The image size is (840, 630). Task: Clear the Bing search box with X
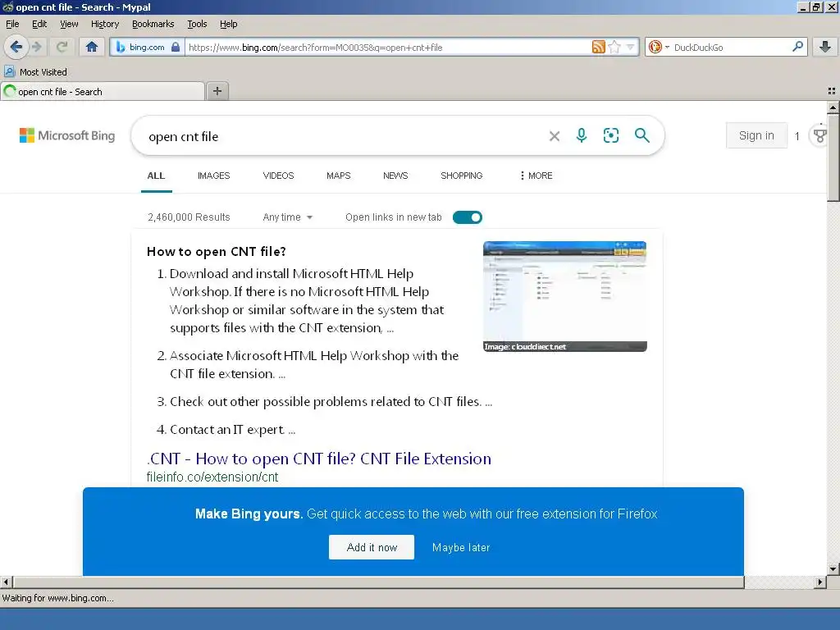(555, 136)
